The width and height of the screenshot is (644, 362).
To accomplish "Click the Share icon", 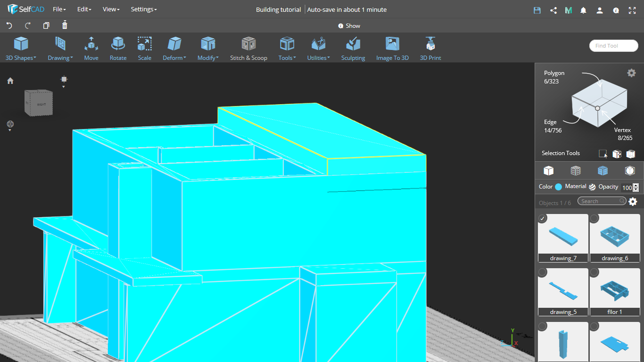I will coord(553,10).
